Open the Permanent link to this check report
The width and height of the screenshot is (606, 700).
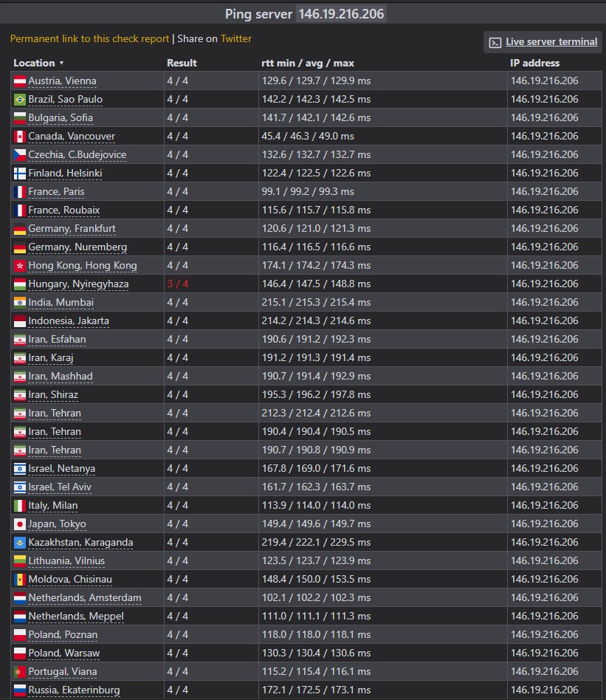(90, 39)
